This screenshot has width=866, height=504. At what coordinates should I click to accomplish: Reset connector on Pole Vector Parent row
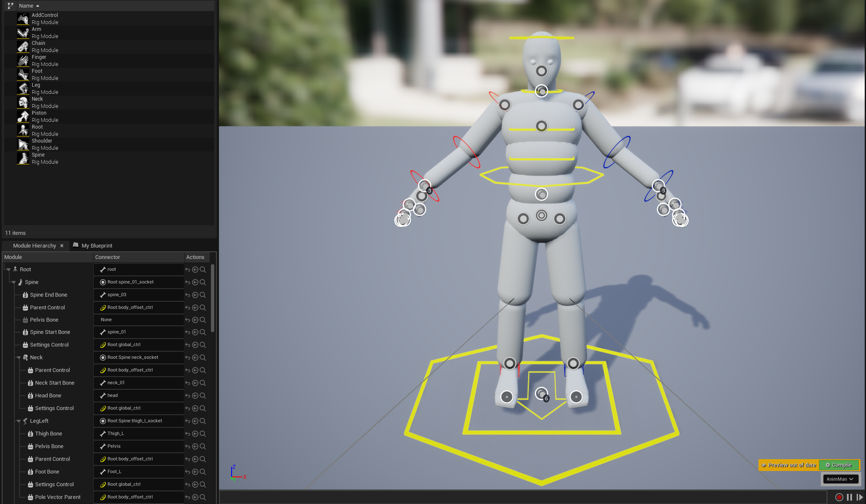(188, 497)
